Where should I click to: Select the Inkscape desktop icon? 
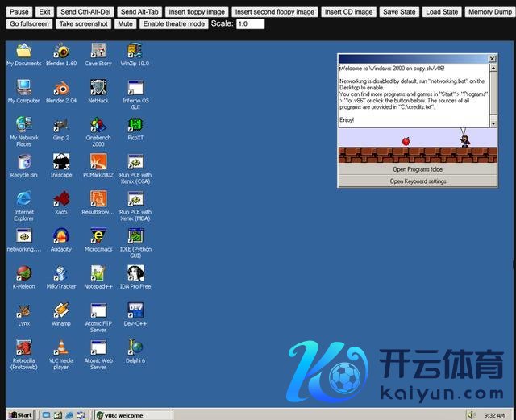point(61,162)
